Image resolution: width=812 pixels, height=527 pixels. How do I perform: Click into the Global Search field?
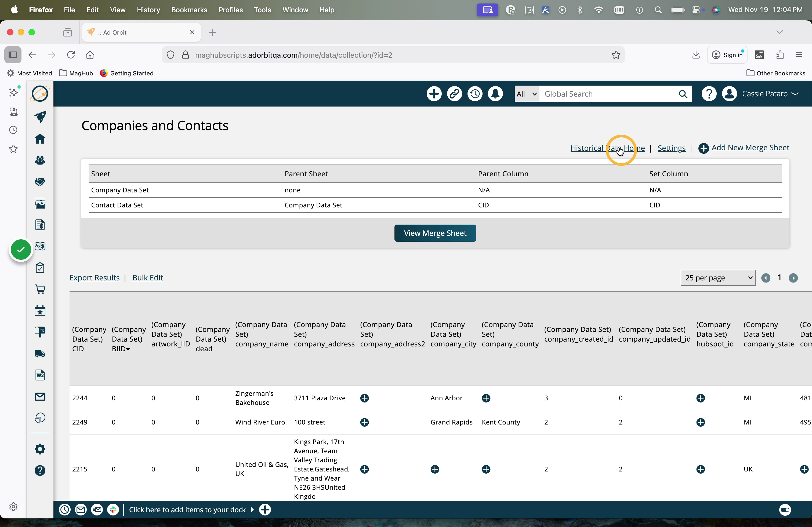(608, 94)
